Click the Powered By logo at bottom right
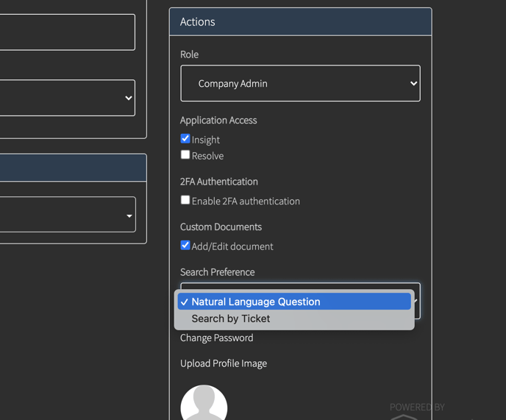This screenshot has width=506, height=420. (417, 410)
